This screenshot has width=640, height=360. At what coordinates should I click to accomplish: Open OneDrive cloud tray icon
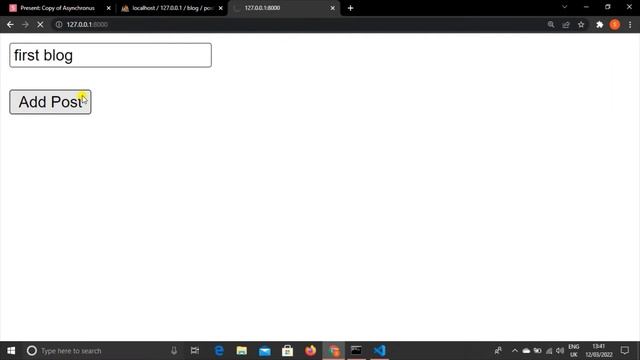point(526,351)
